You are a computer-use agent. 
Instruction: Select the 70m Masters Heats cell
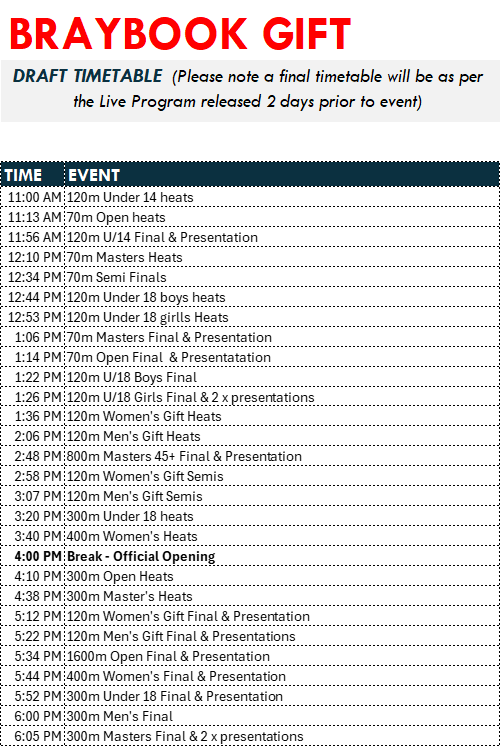pos(282,257)
